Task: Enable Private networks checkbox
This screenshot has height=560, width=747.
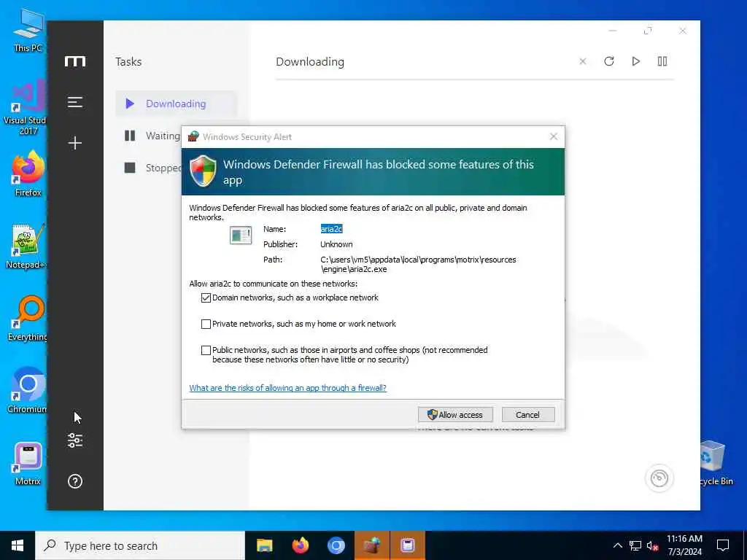Action: (x=206, y=324)
